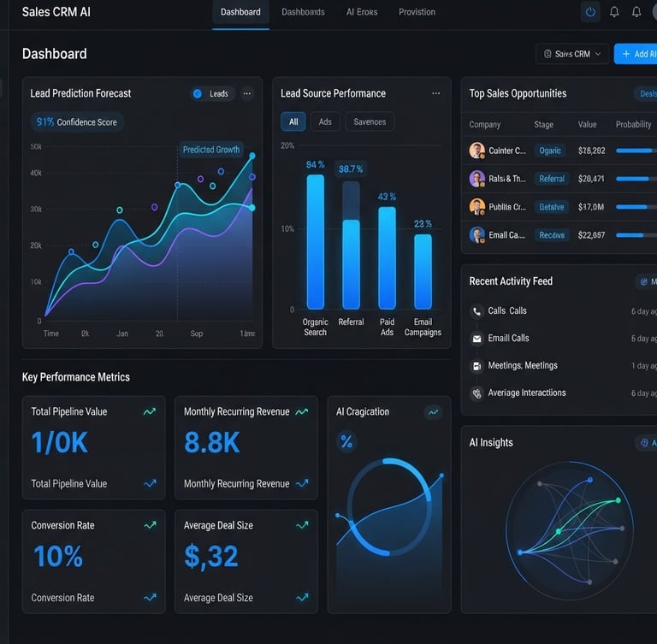This screenshot has width=657, height=644.
Task: Open the first notification bell icon
Action: pos(614,12)
